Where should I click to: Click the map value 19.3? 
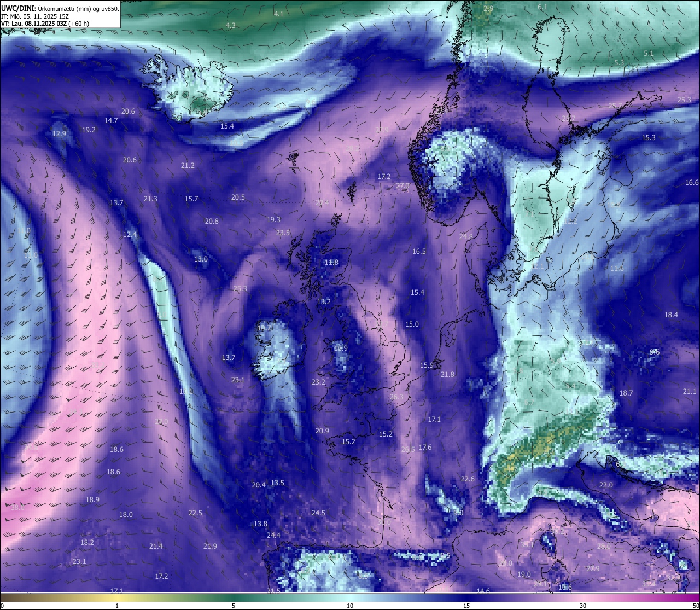click(273, 220)
